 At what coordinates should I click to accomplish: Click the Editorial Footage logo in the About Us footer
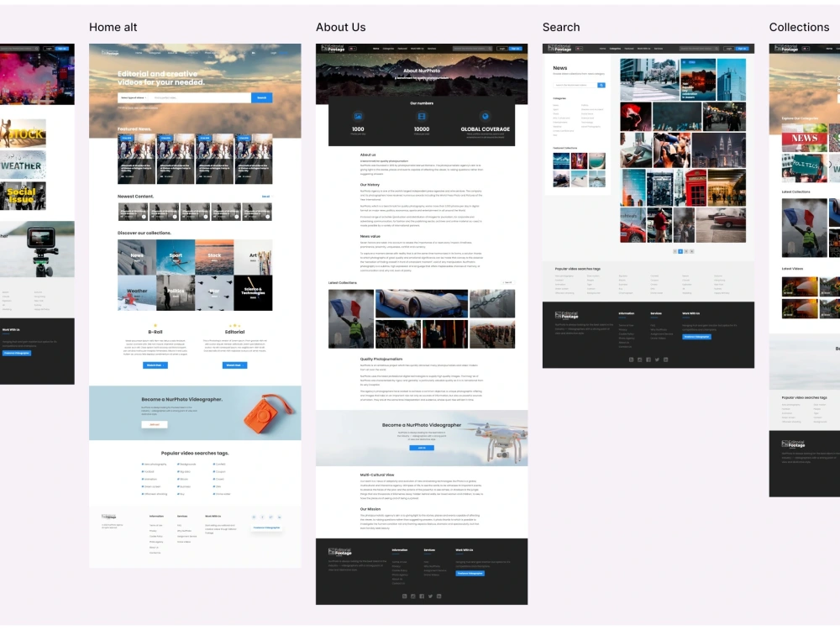339,551
